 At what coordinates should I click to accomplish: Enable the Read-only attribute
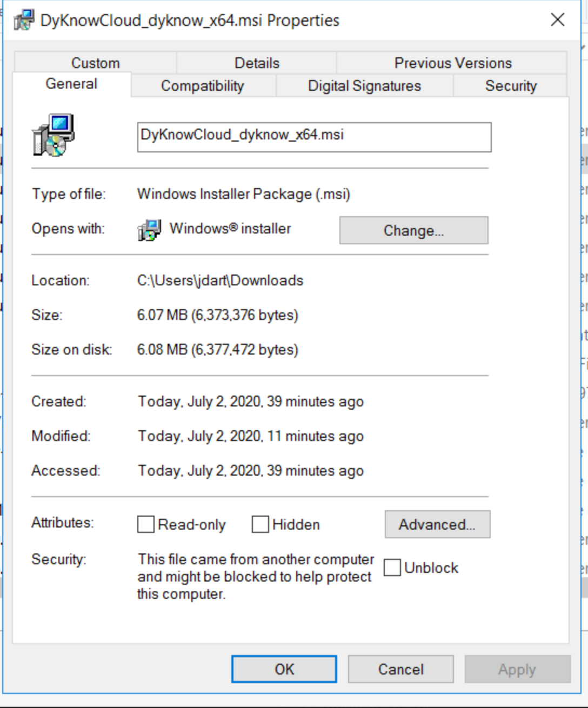point(145,524)
